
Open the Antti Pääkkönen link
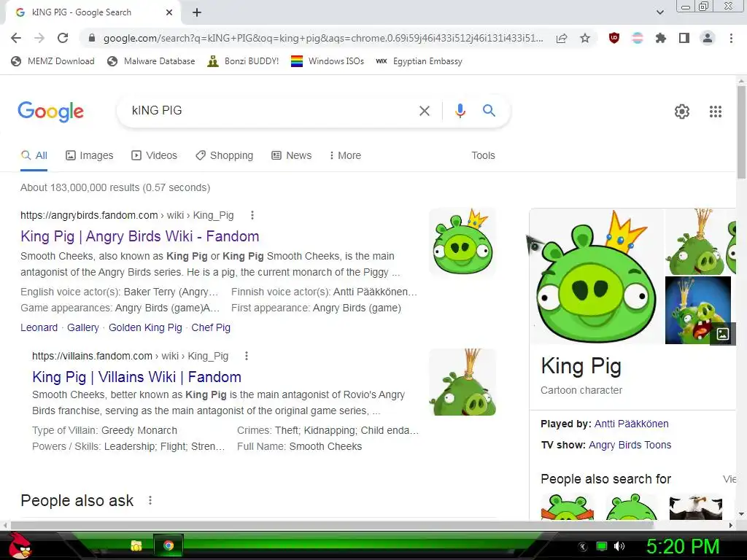tap(631, 424)
